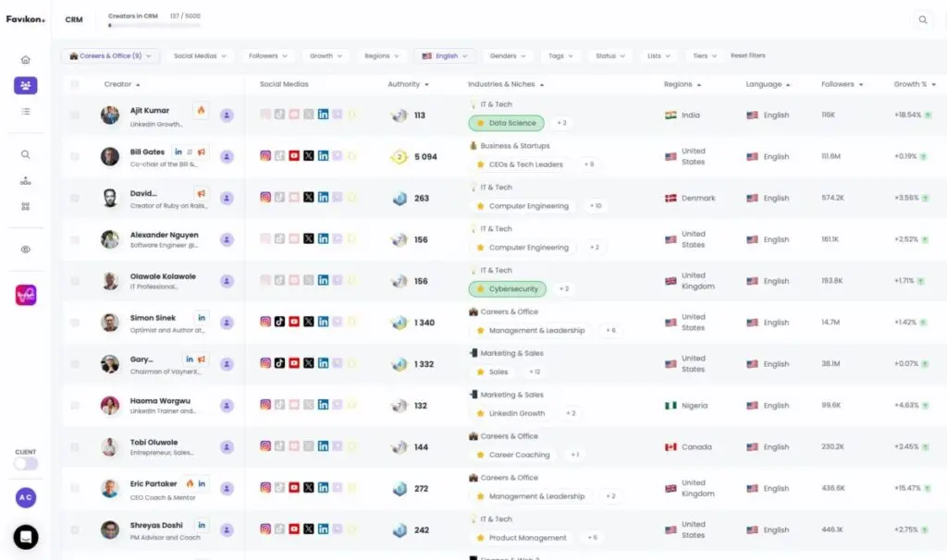Open the Home icon in the sidebar
This screenshot has width=947, height=560.
tap(26, 60)
